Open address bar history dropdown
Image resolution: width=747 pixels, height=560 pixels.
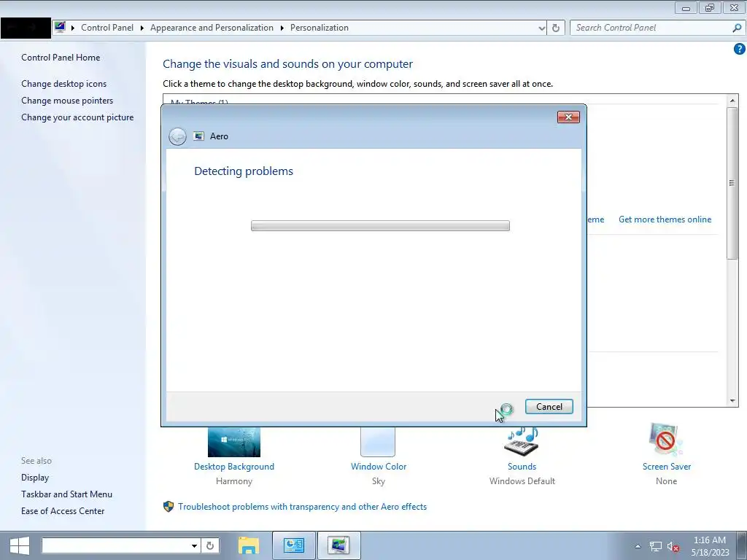tap(541, 28)
